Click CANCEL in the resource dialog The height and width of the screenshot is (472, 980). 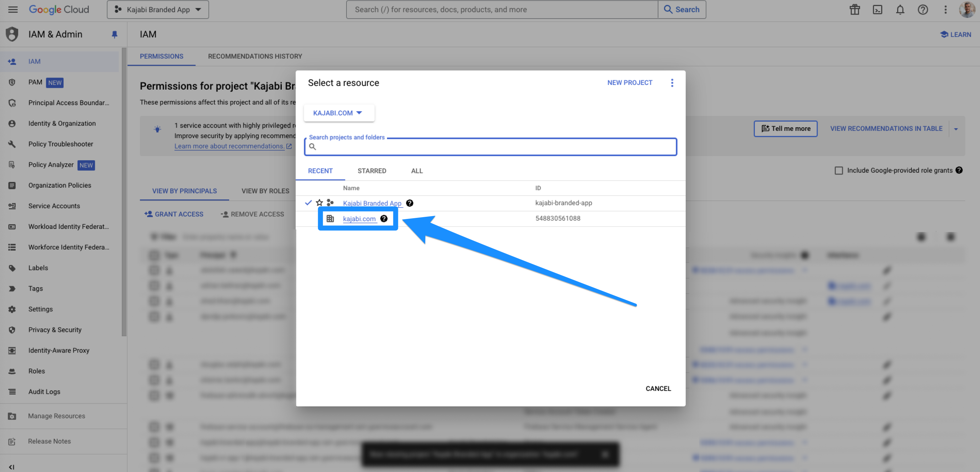(x=658, y=388)
